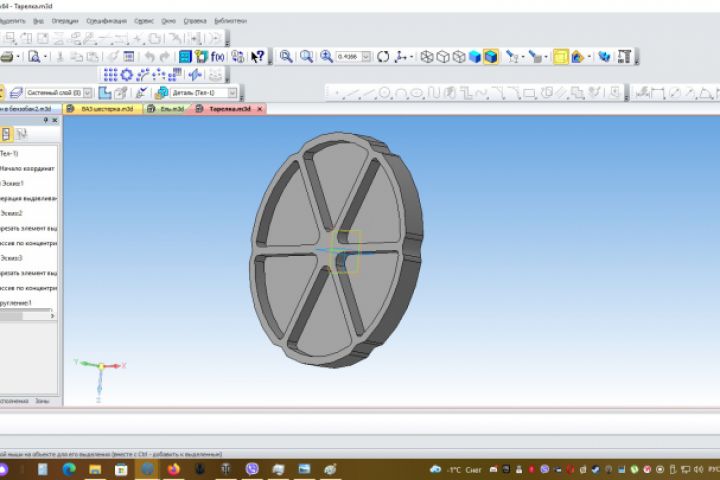Click the Zoom in magnifier with plus

[326, 57]
